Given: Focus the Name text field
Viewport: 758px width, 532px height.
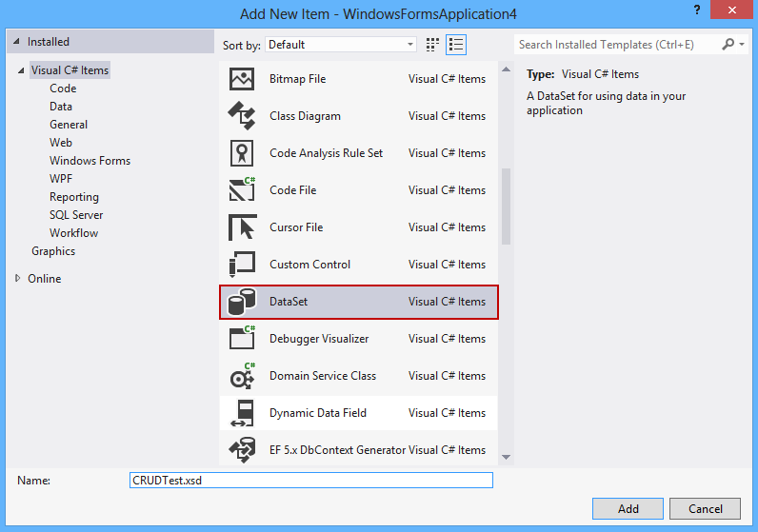Looking at the screenshot, I should click(x=310, y=481).
